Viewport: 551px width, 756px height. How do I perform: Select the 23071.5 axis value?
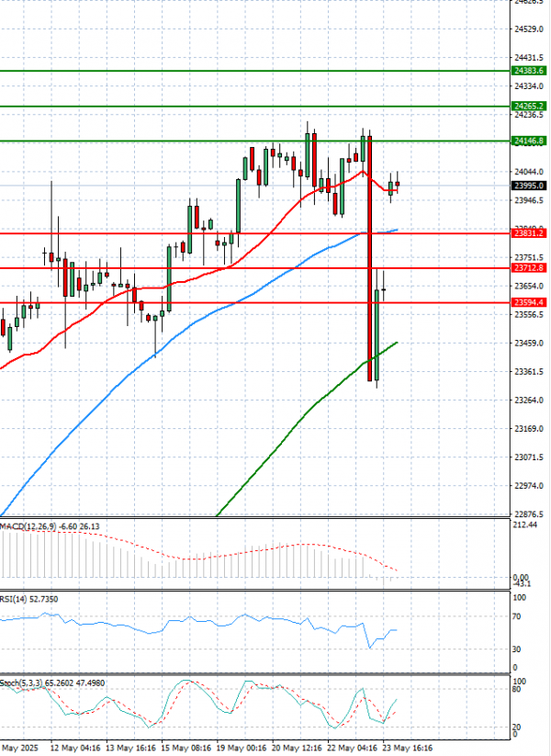[529, 457]
